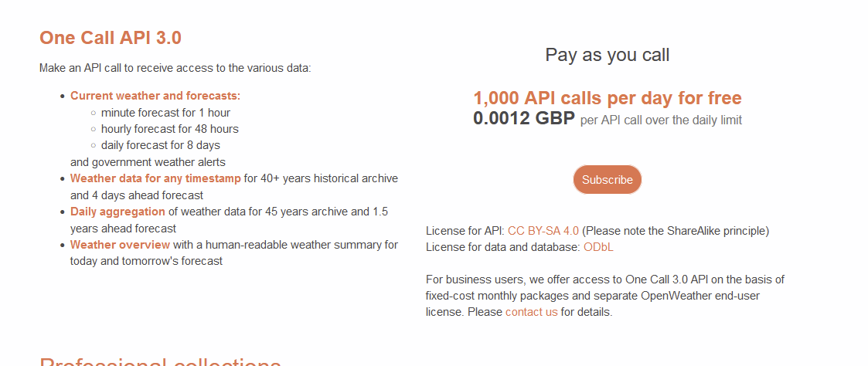The height and width of the screenshot is (366, 868).
Task: Click the 1,000 API calls per day text
Action: [x=608, y=98]
